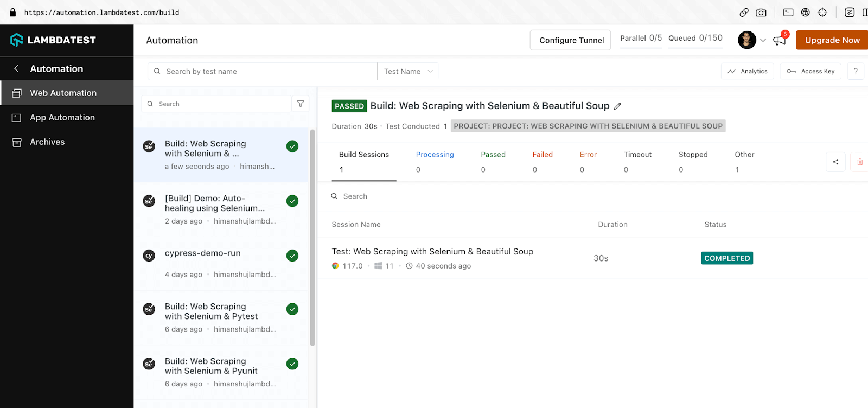The height and width of the screenshot is (408, 868).
Task: Open App Automation in the sidebar
Action: [67, 117]
